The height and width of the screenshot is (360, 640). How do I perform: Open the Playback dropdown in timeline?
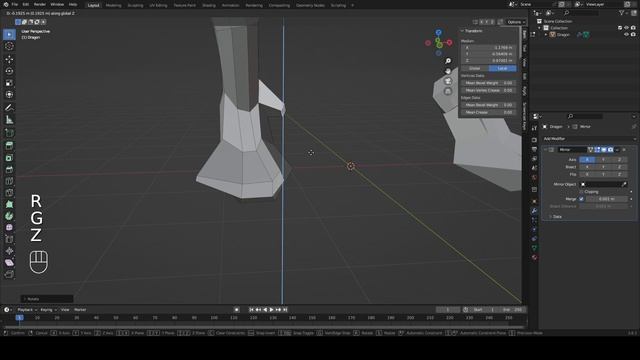point(27,310)
